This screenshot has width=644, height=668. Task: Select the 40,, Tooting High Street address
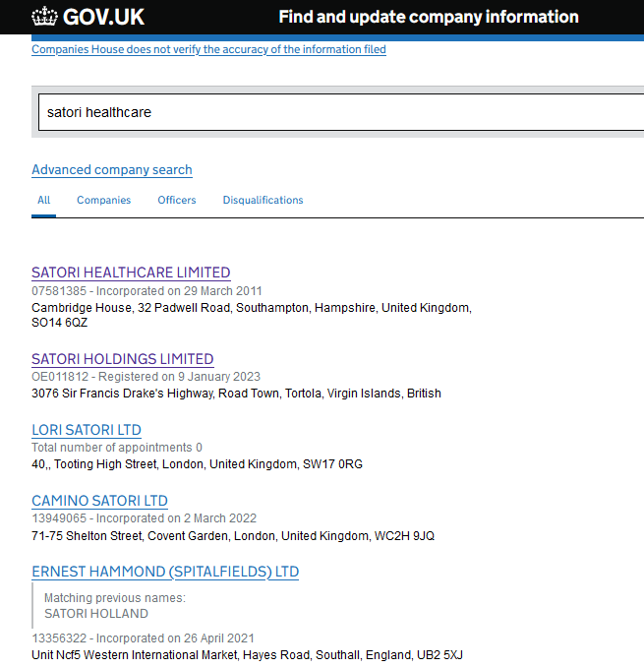coord(197,464)
